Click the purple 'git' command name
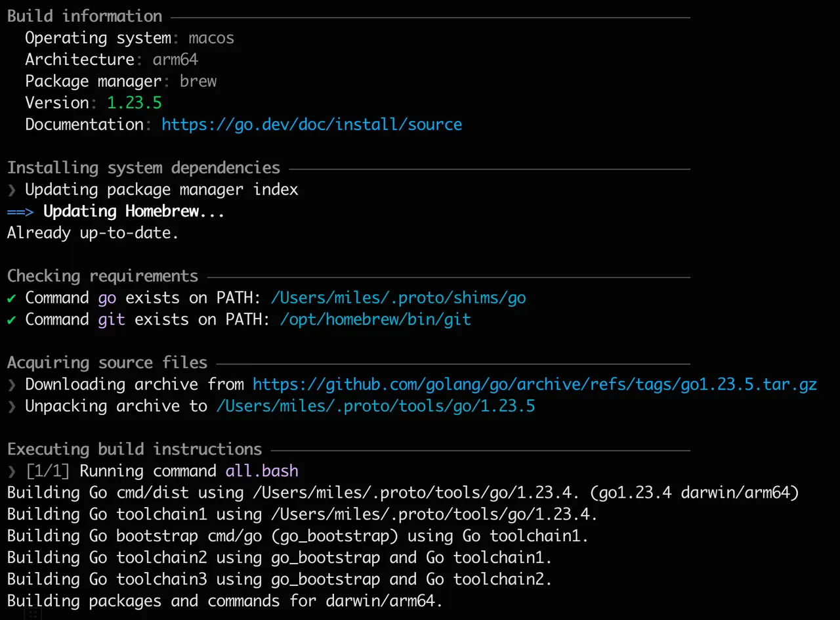Screen dimensions: 840x620 [112, 319]
